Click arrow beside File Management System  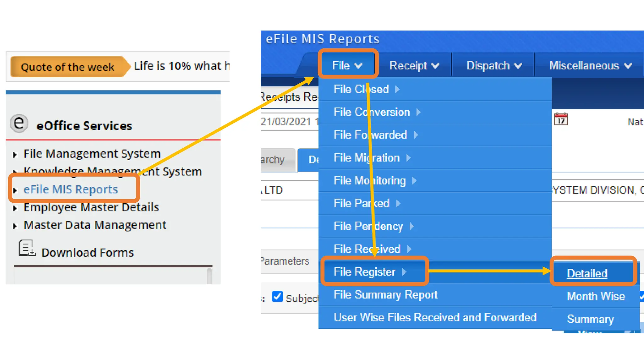point(15,155)
